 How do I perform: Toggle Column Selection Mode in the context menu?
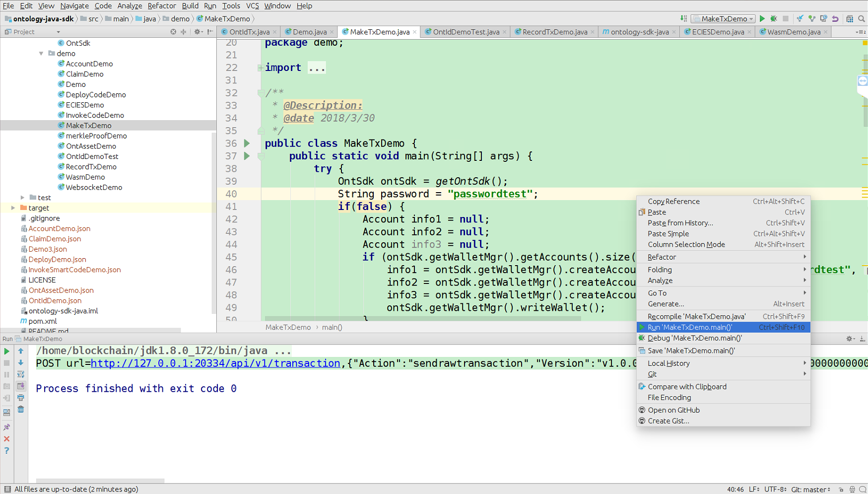click(723, 244)
